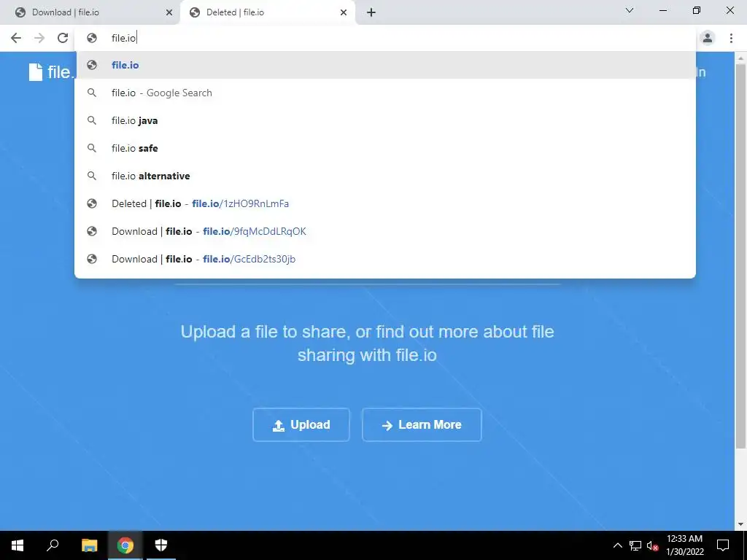
Task: Click the Upload button
Action: click(x=301, y=425)
